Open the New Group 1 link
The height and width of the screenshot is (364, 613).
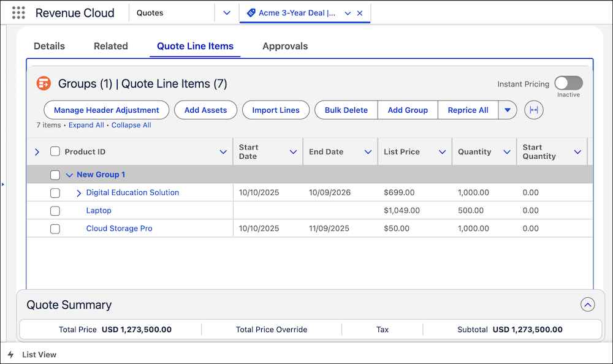tap(101, 175)
